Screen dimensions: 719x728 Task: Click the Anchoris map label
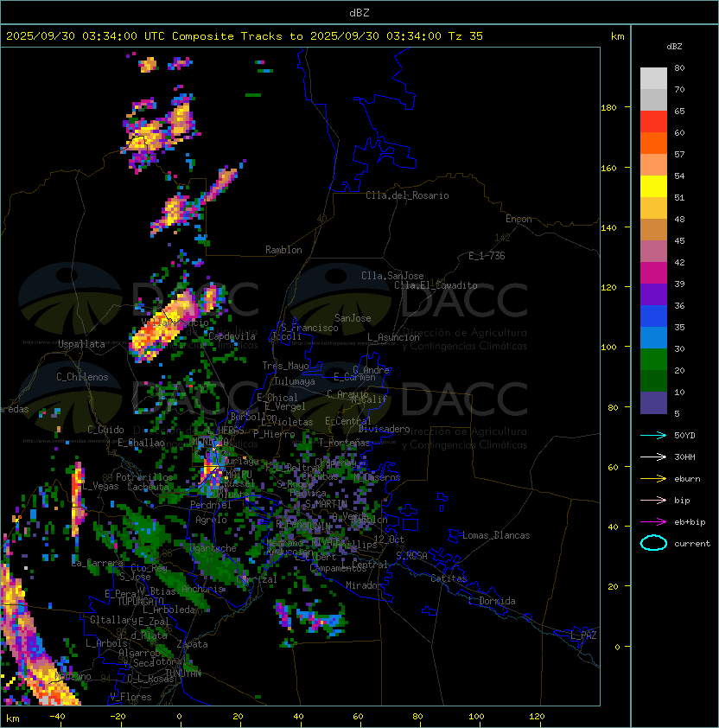point(202,589)
